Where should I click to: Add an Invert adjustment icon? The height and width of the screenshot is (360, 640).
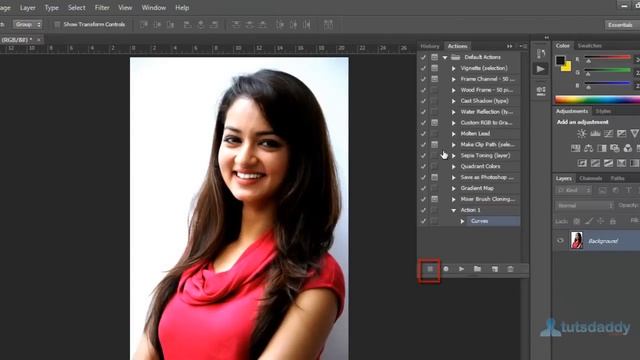[582, 163]
